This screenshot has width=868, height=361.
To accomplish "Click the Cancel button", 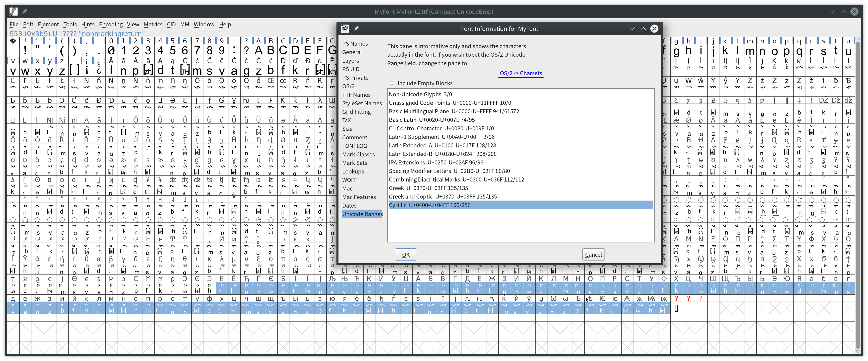I will pyautogui.click(x=593, y=254).
